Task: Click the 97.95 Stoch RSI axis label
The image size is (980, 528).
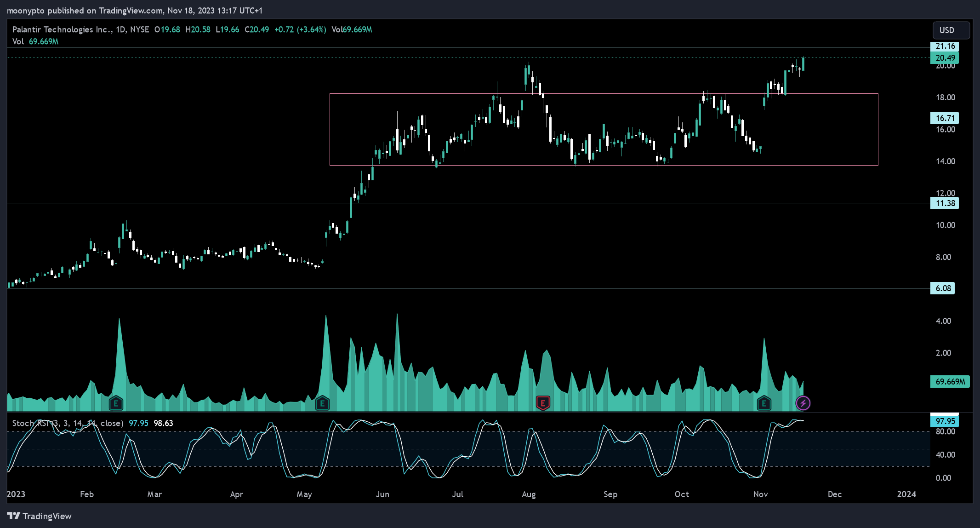Action: coord(945,421)
